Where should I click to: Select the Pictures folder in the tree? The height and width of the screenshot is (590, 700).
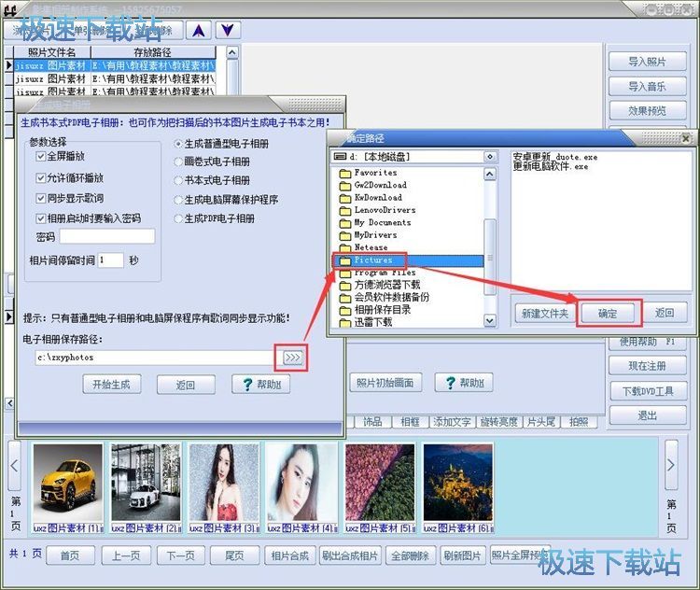click(373, 260)
